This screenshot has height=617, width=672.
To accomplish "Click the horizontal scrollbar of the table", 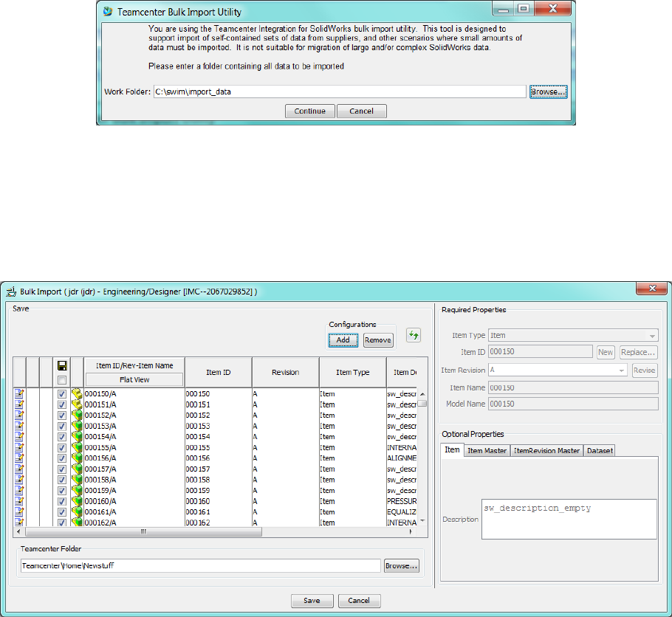I will [143, 531].
